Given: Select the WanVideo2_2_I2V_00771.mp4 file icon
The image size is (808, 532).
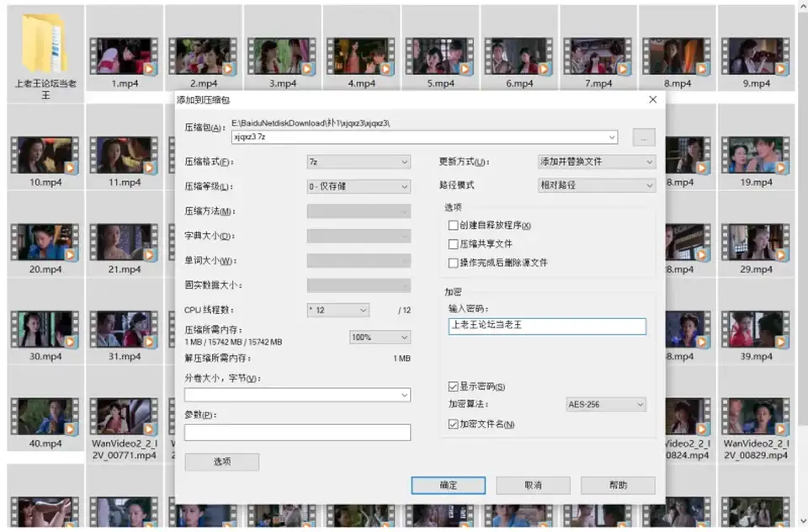Looking at the screenshot, I should (125, 417).
